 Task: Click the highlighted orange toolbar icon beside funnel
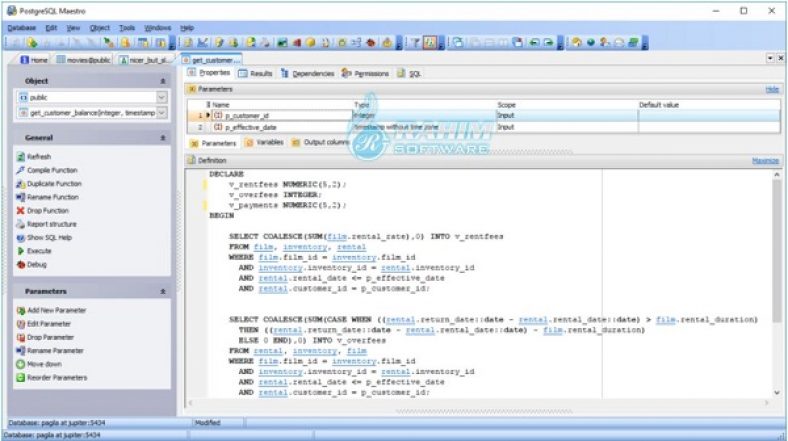pos(430,43)
